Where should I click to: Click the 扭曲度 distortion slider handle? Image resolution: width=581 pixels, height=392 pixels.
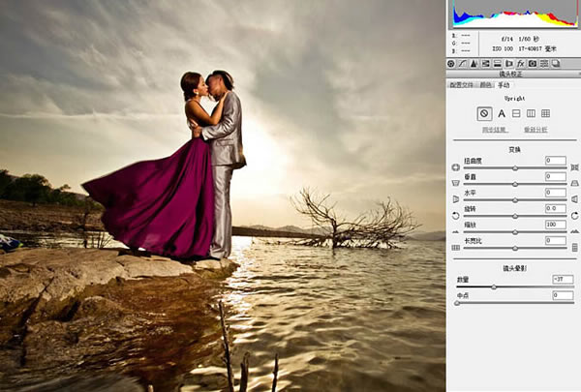[515, 168]
